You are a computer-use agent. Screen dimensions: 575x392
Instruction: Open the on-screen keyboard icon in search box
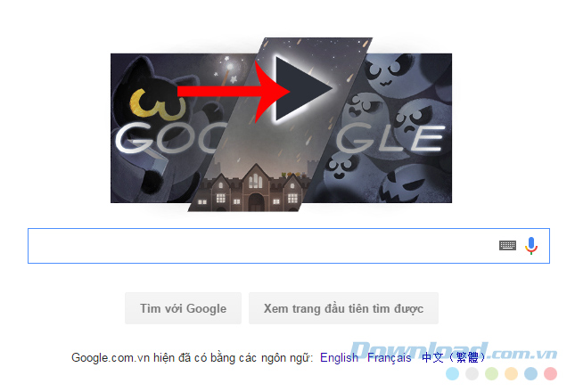coord(507,245)
